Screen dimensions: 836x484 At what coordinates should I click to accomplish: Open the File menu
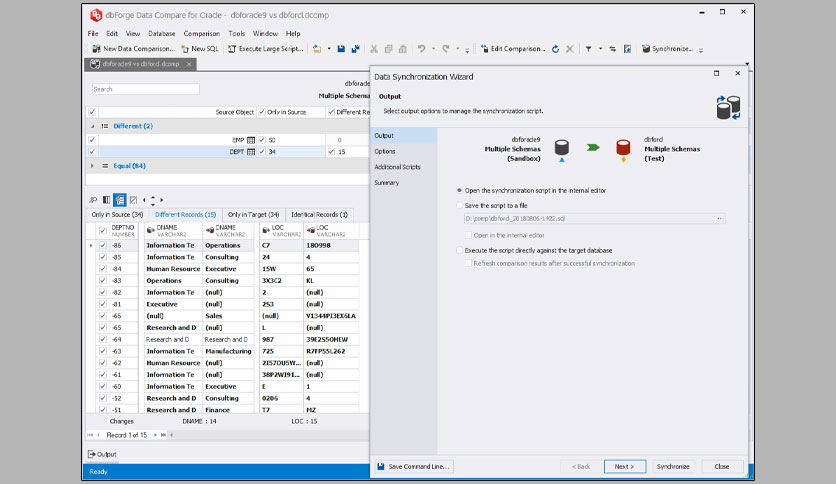pyautogui.click(x=93, y=33)
